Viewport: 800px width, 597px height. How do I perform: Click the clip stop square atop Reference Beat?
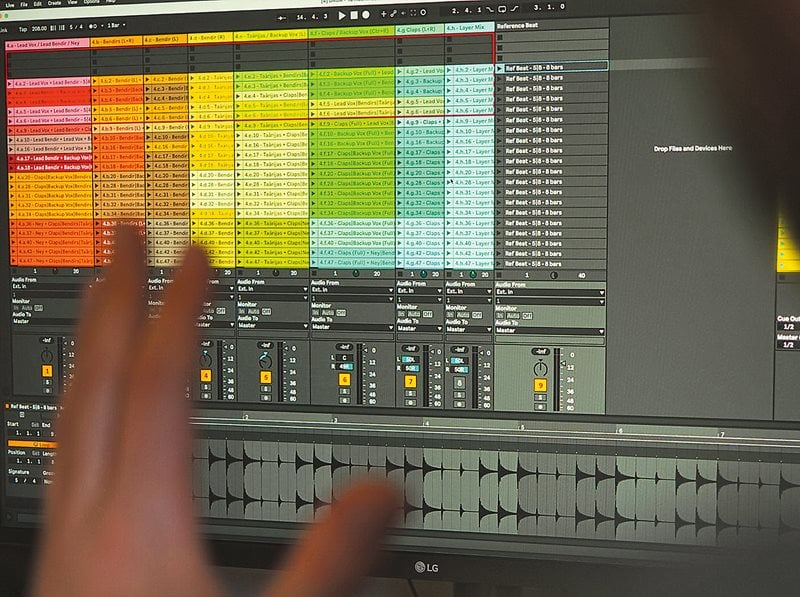(500, 37)
